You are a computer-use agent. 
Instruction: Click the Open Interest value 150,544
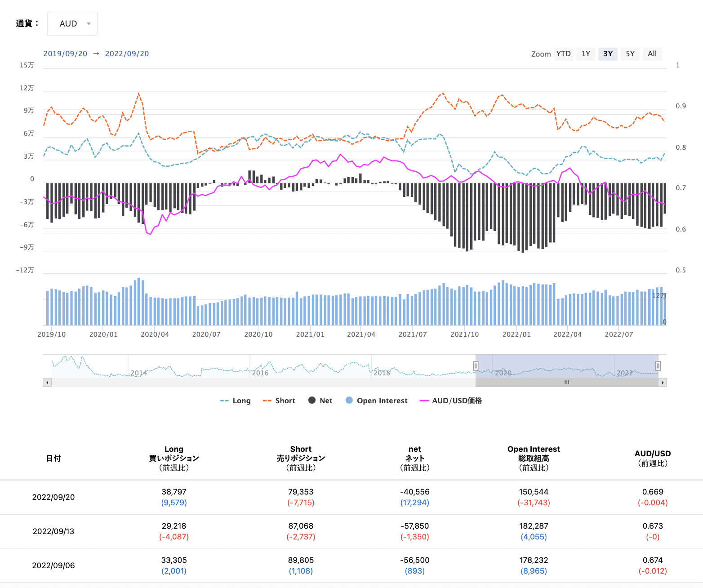[534, 492]
